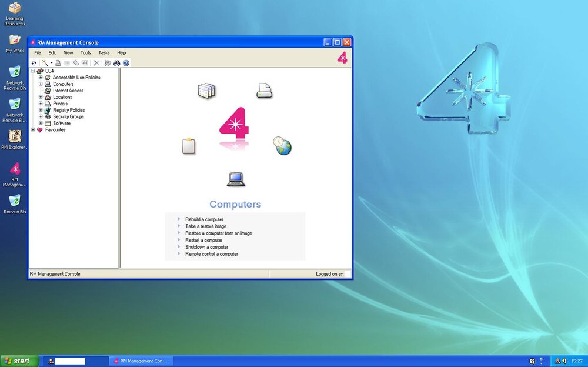588x367 pixels.
Task: Select Locations in the tree
Action: click(62, 97)
